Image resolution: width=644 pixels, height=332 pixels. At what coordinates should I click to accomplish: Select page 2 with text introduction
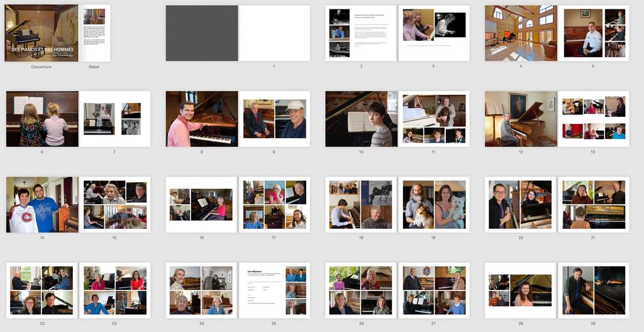[361, 33]
